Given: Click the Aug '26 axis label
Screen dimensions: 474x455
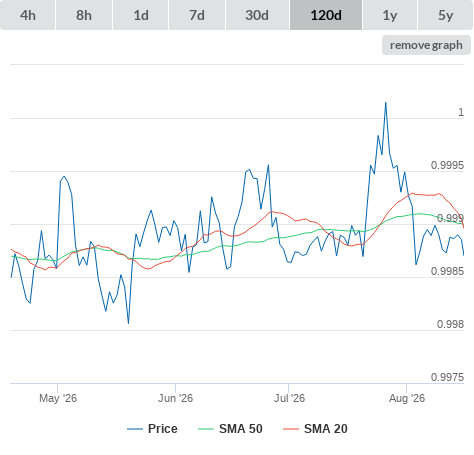Looking at the screenshot, I should point(407,398).
